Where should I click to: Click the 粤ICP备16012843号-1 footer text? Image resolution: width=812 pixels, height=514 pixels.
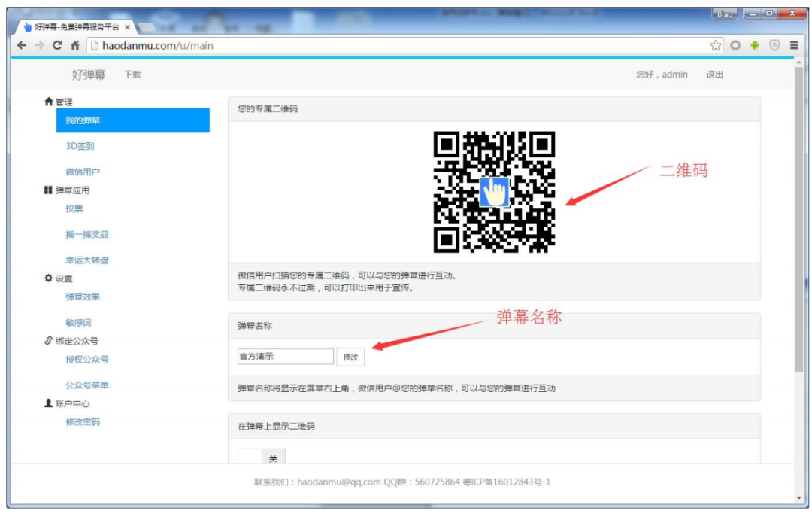pos(507,482)
